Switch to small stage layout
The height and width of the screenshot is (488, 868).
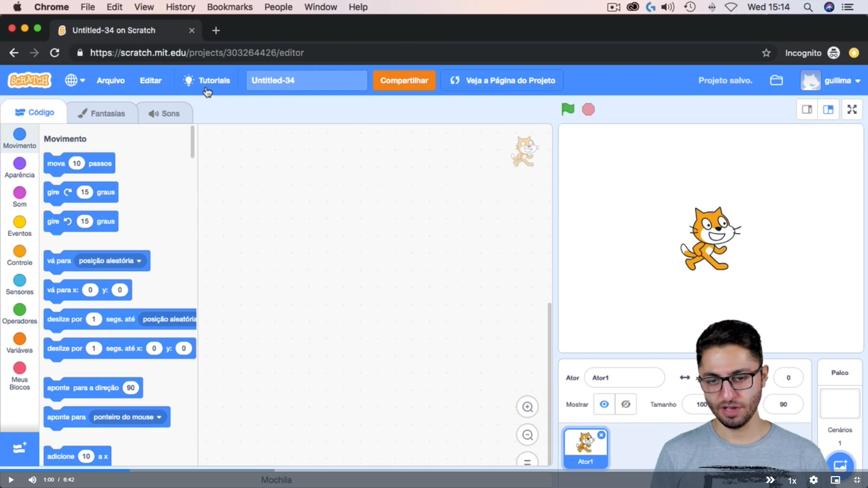point(807,110)
